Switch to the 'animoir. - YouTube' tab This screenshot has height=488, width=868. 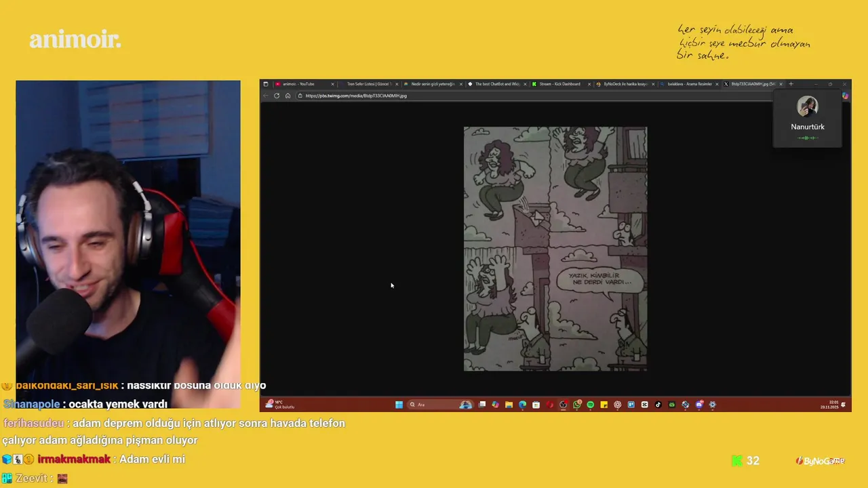click(304, 84)
